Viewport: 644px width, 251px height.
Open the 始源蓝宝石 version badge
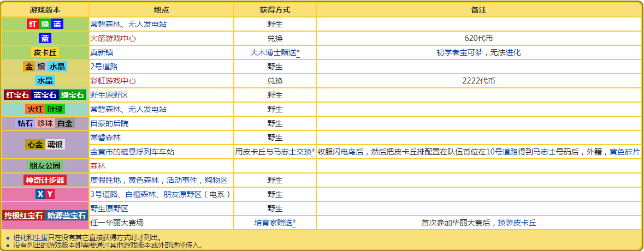click(67, 216)
